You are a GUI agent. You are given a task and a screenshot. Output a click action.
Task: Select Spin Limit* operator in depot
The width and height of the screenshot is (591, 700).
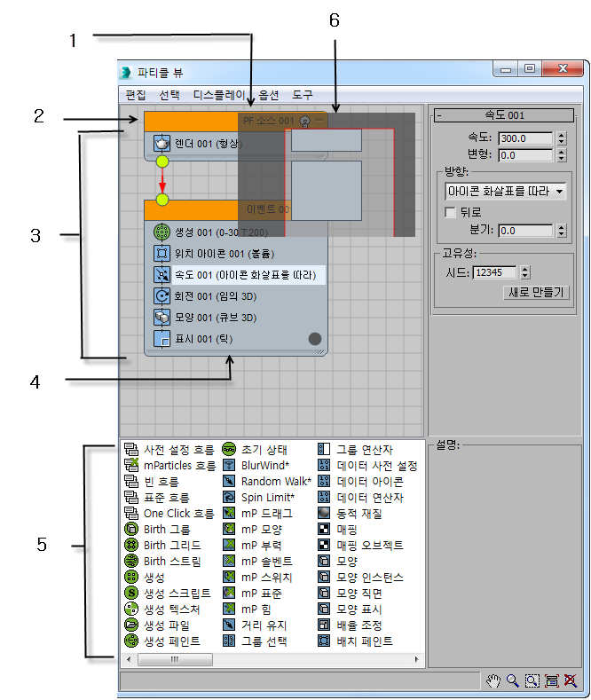[259, 498]
